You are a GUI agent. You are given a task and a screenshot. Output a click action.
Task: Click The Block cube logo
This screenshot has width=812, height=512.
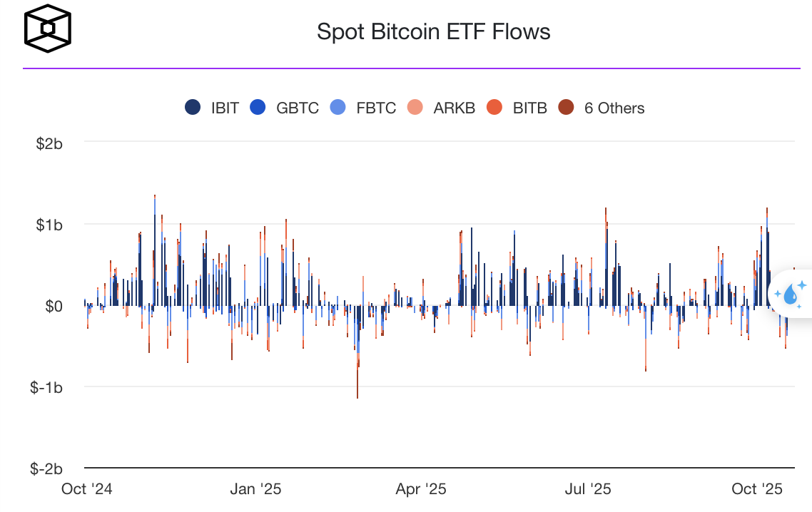(x=48, y=29)
